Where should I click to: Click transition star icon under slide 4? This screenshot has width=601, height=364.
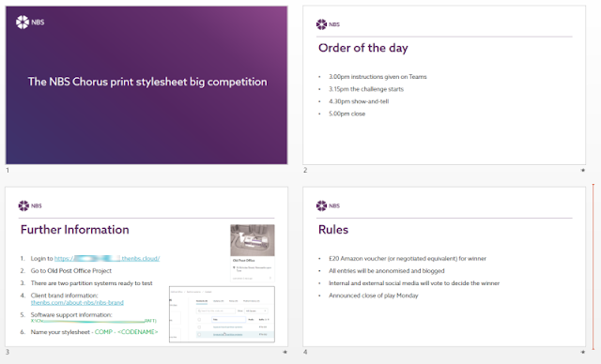click(583, 352)
